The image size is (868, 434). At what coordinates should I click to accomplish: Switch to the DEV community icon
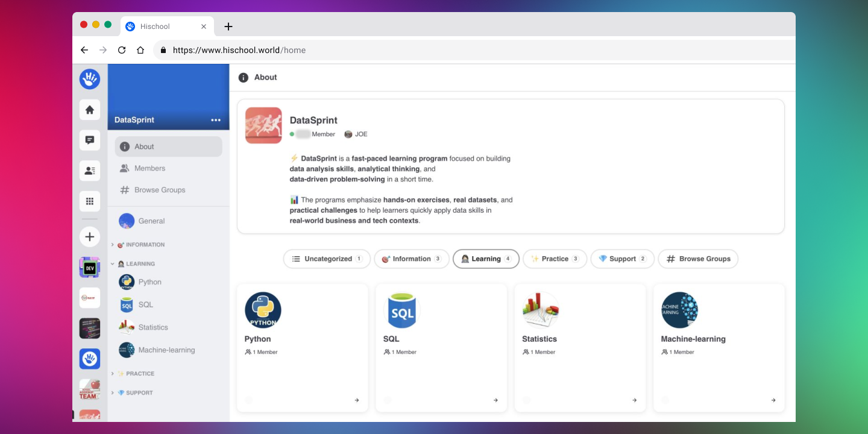click(90, 267)
